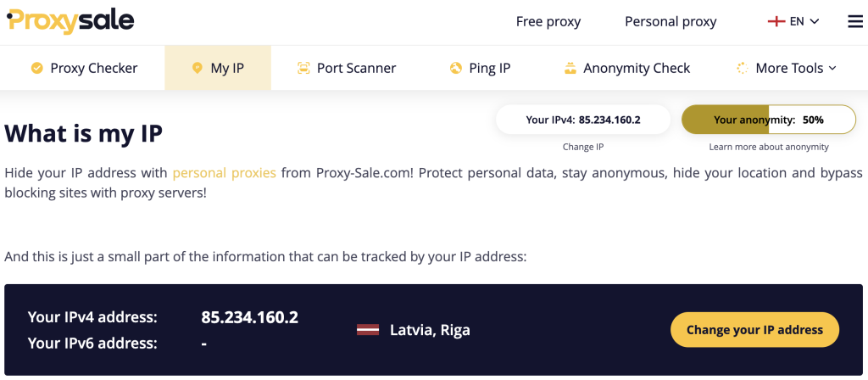Screen dimensions: 868x380
Task: Switch to the Port Scanner tab
Action: tap(347, 68)
